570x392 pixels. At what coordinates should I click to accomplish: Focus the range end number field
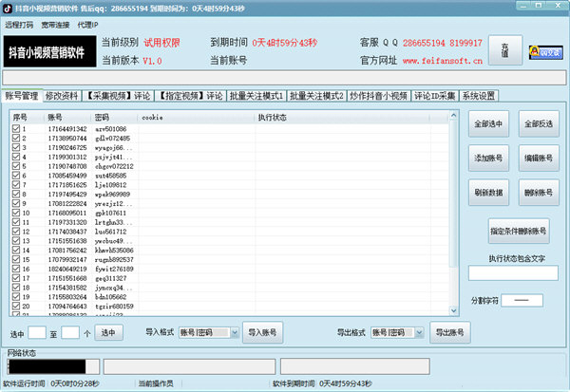point(70,332)
